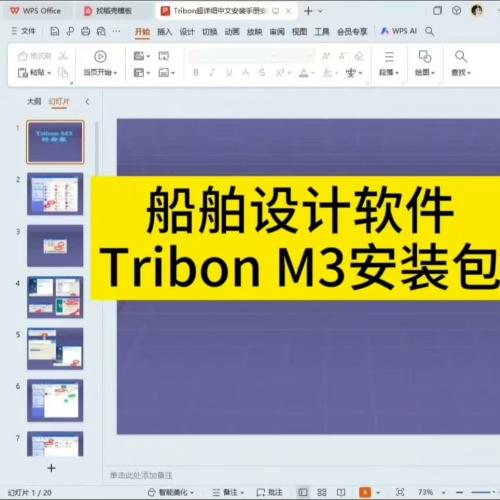Click the print icon in quick access toolbar
The height and width of the screenshot is (500, 500).
click(86, 31)
